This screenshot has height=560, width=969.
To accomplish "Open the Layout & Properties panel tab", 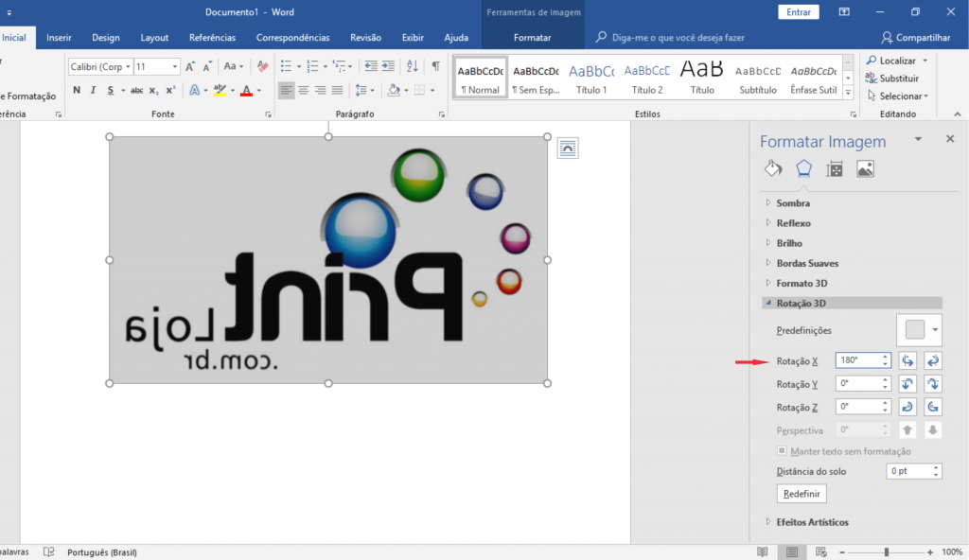I will point(834,168).
